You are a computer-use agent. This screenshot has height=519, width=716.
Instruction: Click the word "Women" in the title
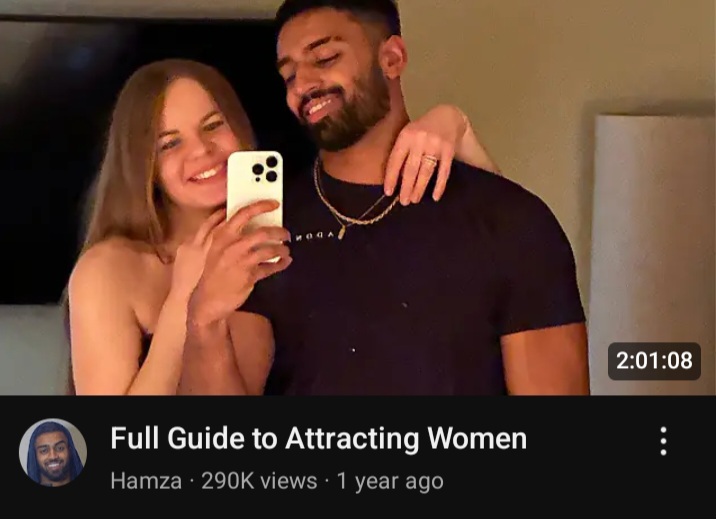pos(477,438)
